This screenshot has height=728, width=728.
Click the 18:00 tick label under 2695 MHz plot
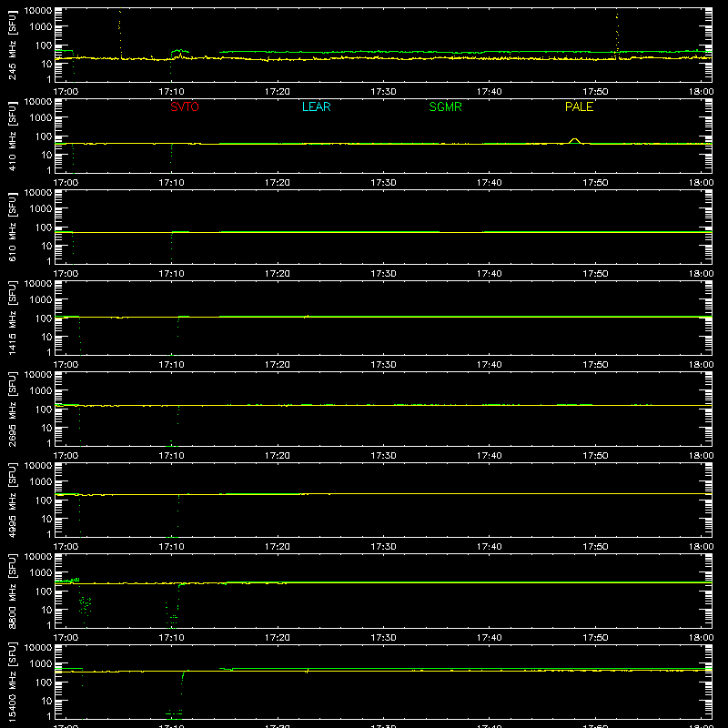pos(701,456)
